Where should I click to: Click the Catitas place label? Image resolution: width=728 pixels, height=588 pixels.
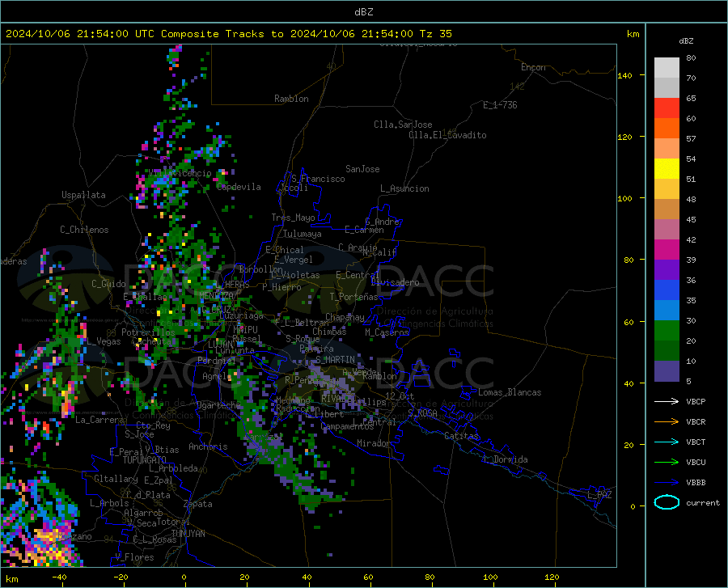462,436
